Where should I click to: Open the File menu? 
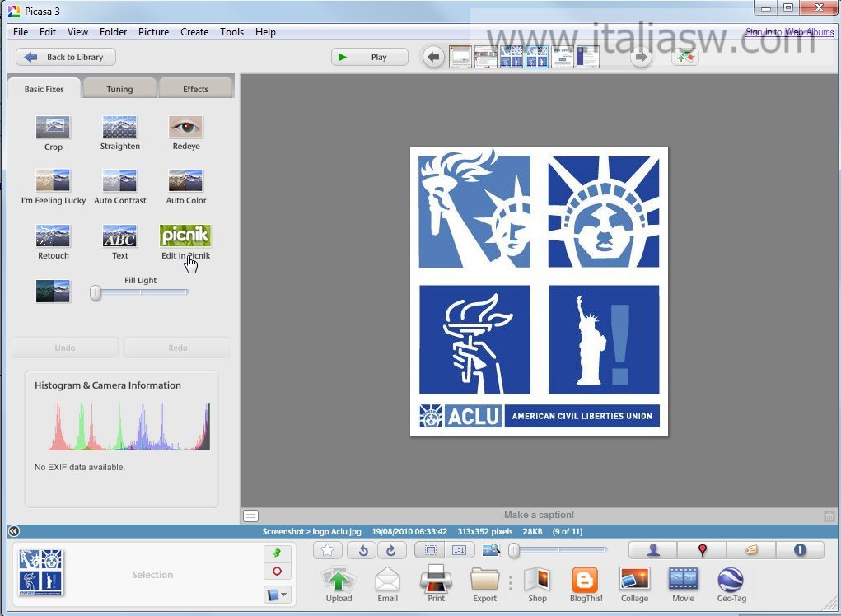point(21,31)
